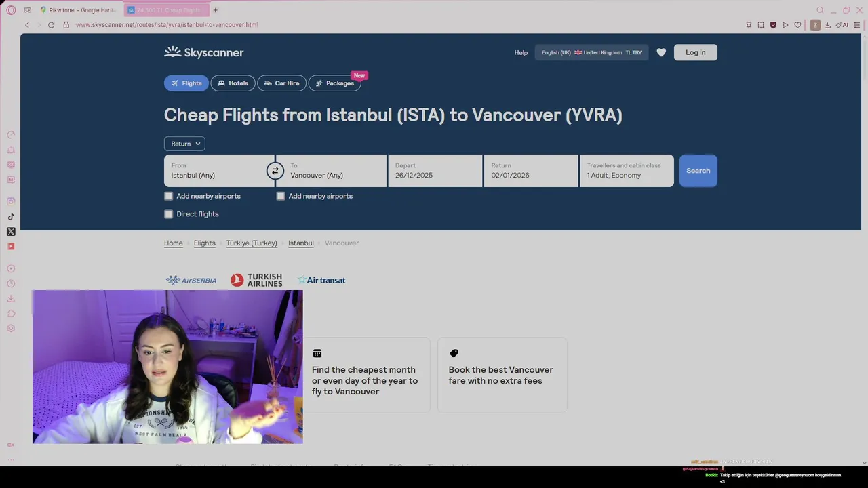868x488 pixels.
Task: Click the padlock site info icon
Action: (x=66, y=25)
